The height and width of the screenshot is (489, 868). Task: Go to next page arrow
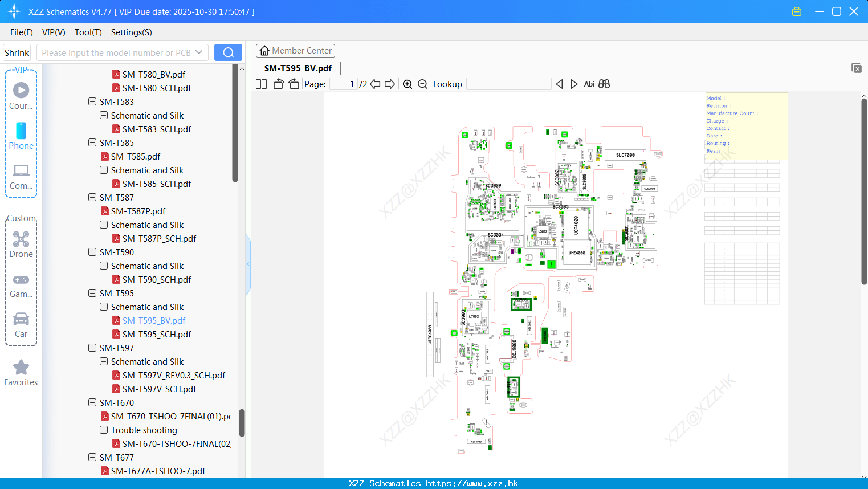pos(390,84)
